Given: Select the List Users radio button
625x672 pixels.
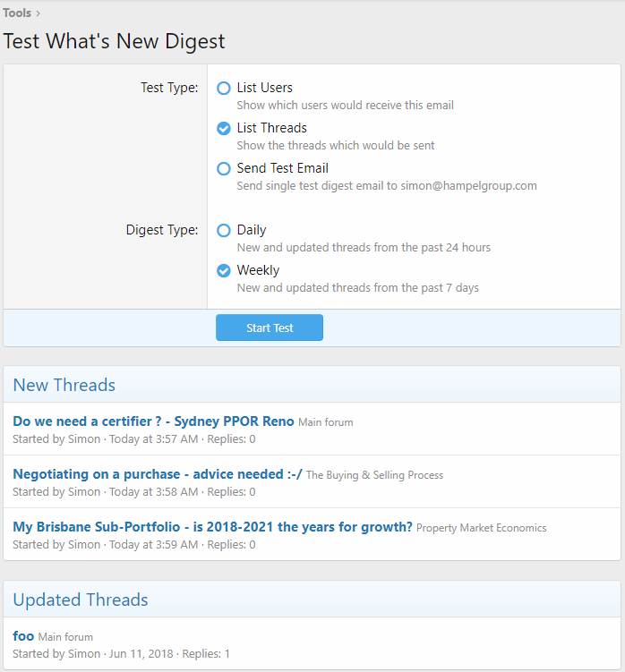Looking at the screenshot, I should click(x=224, y=88).
